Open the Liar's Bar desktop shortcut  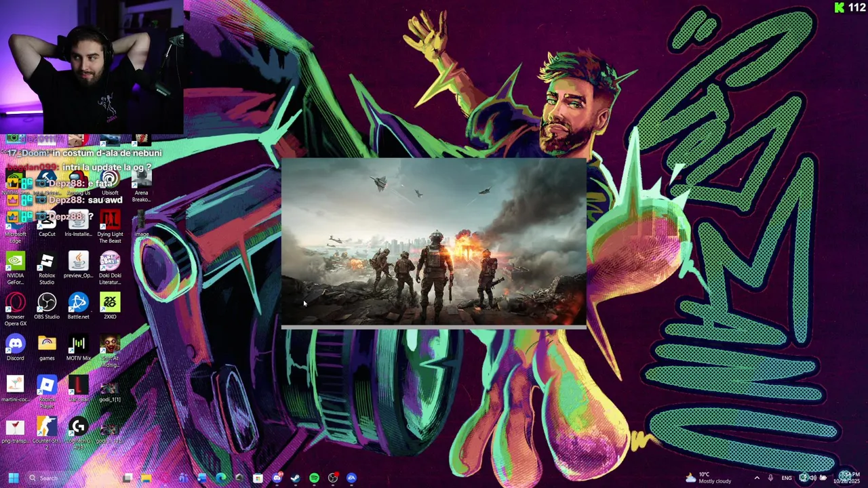pyautogui.click(x=78, y=389)
